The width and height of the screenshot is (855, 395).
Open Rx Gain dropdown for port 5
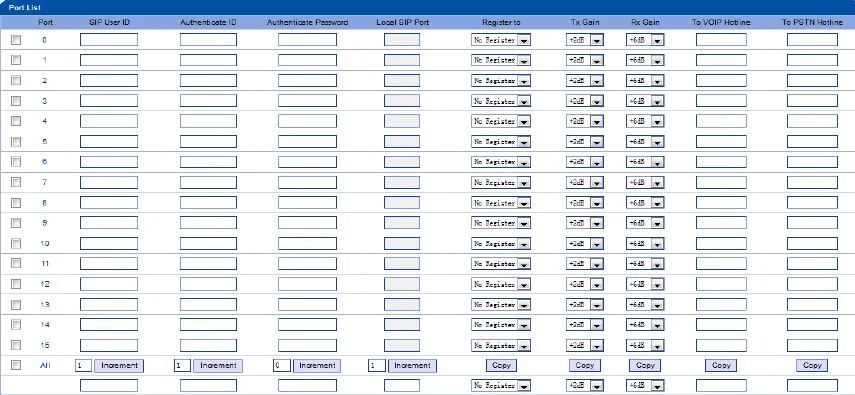coord(645,142)
